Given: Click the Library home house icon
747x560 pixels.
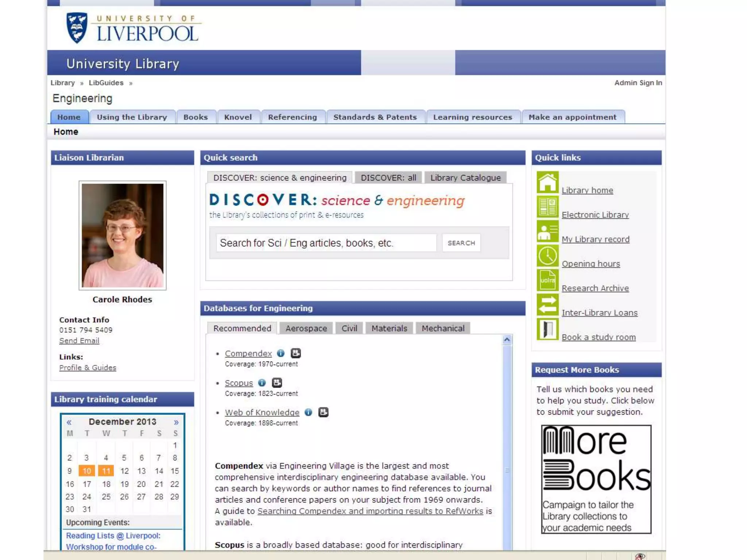Looking at the screenshot, I should 547,182.
